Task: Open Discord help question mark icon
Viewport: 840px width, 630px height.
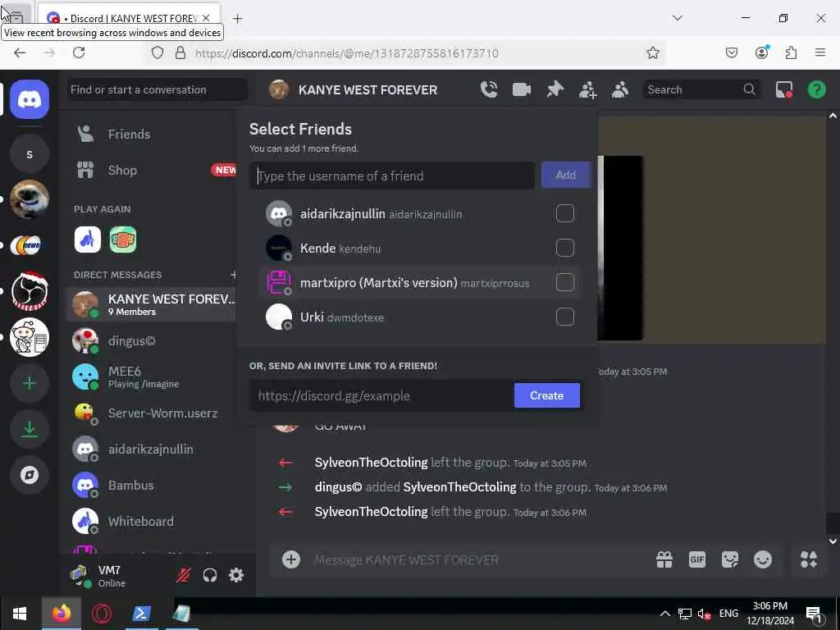Action: [x=816, y=89]
